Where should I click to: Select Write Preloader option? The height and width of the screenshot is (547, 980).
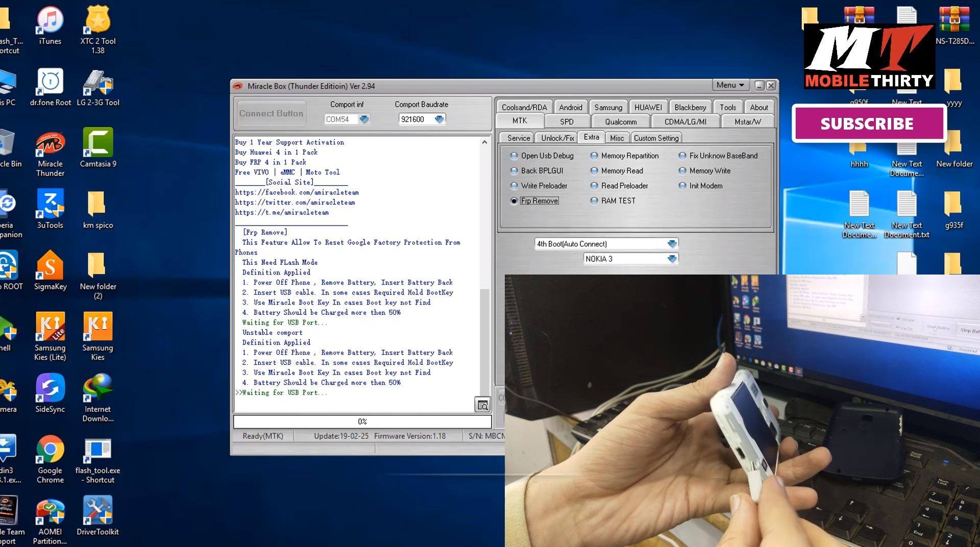pyautogui.click(x=539, y=186)
